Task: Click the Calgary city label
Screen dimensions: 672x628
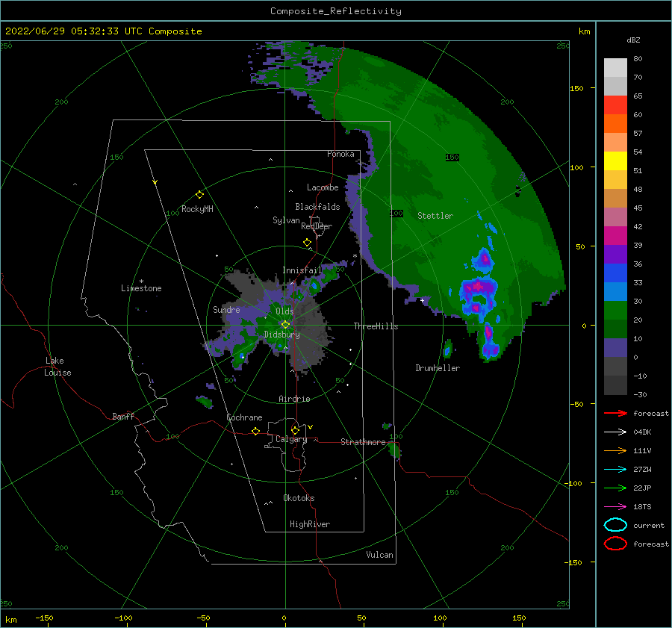Action: click(291, 439)
